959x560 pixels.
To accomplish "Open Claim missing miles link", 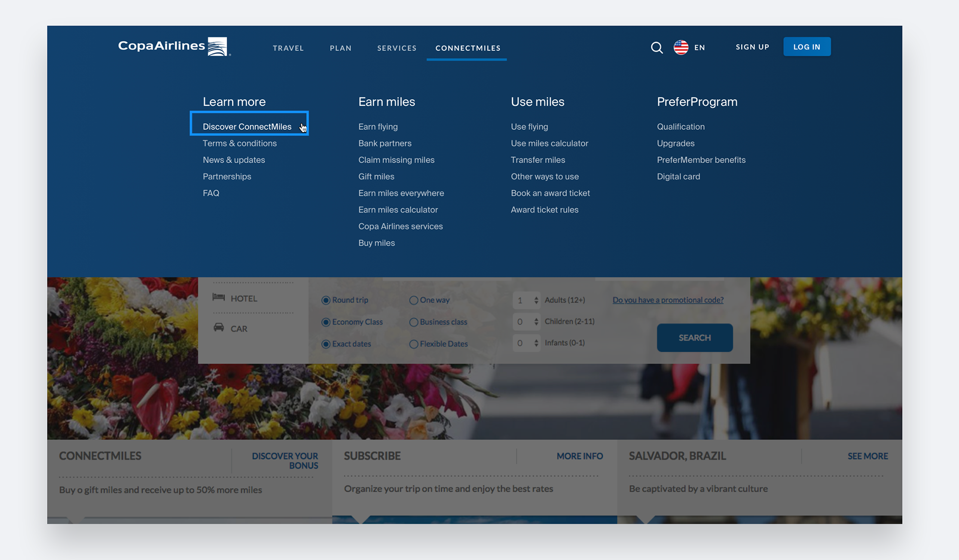I will click(x=396, y=160).
